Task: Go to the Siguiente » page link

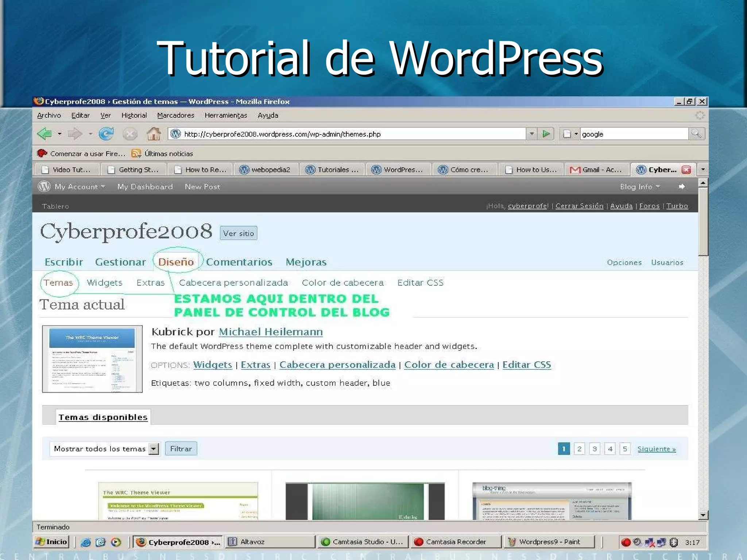Action: click(x=657, y=449)
